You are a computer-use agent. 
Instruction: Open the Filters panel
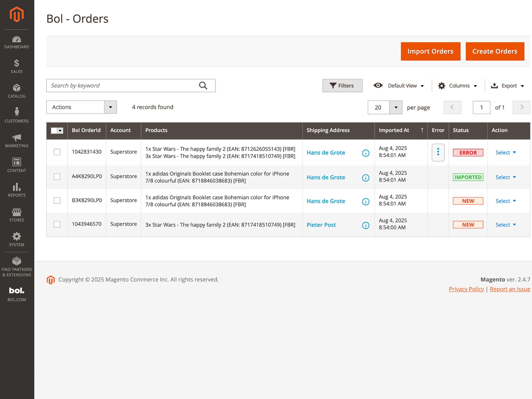coord(342,85)
